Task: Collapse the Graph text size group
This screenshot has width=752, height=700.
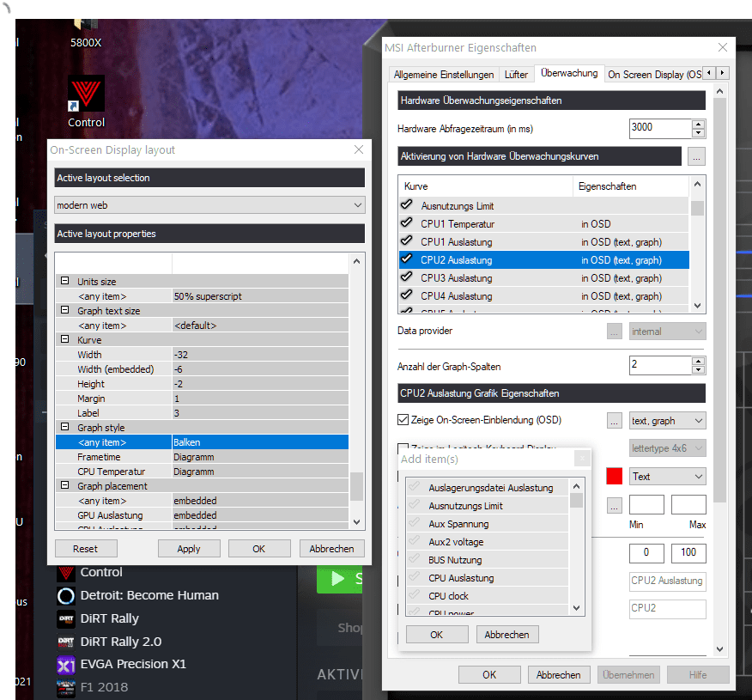Action: pyautogui.click(x=64, y=310)
